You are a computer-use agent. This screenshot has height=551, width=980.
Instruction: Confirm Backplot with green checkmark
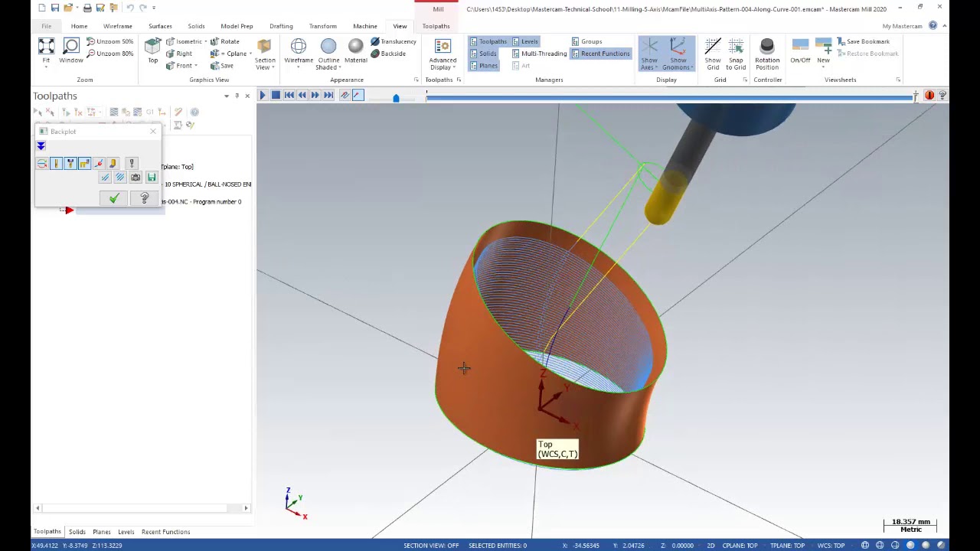tap(114, 198)
